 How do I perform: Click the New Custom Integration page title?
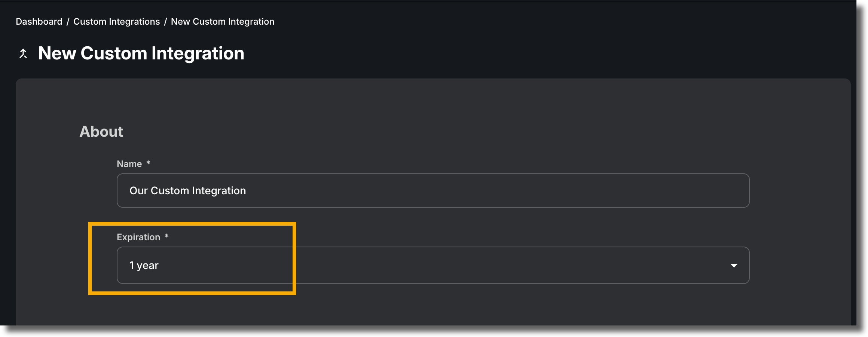(141, 53)
